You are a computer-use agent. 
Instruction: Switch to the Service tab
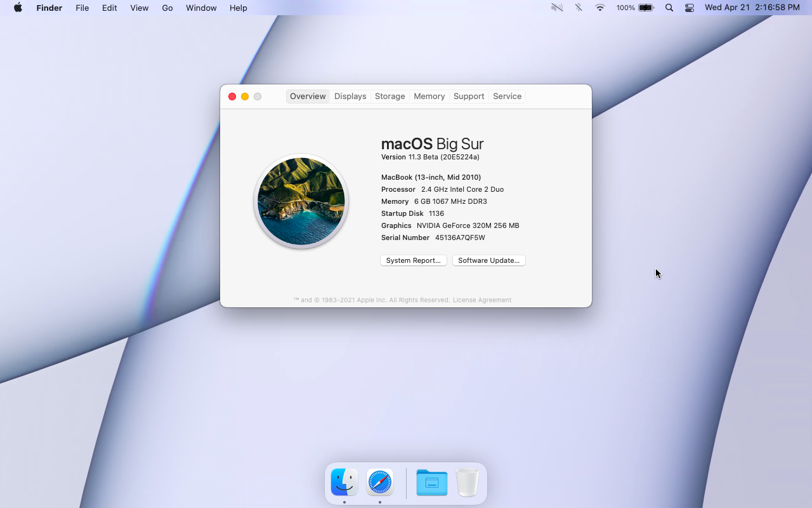pos(507,97)
